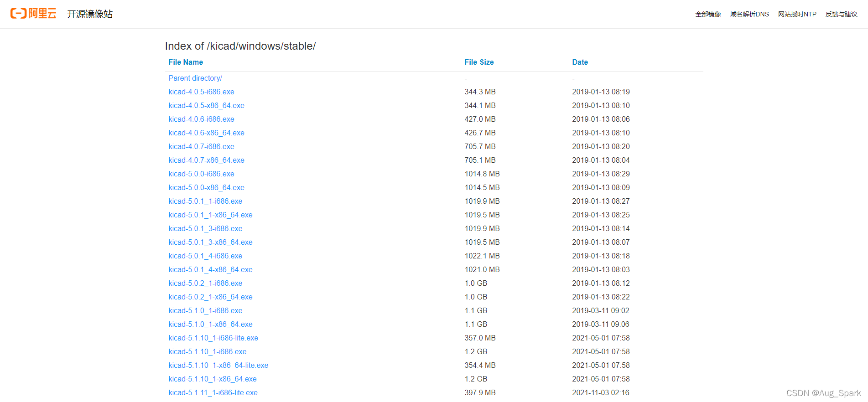The height and width of the screenshot is (402, 868).
Task: Download kicad-5.0.2_1-x86_64.exe
Action: [210, 297]
